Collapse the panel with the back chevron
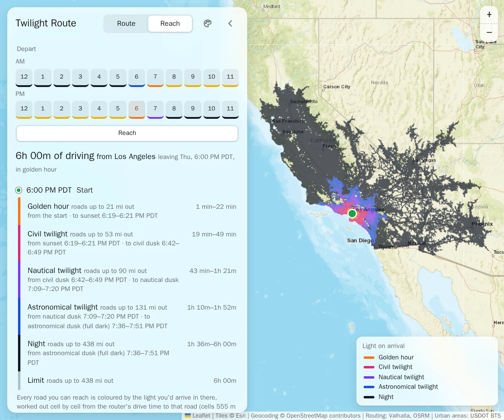 coord(230,23)
